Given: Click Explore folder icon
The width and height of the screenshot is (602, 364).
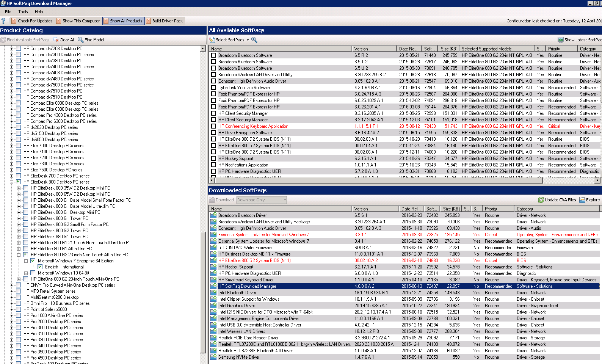Looking at the screenshot, I should (582, 200).
